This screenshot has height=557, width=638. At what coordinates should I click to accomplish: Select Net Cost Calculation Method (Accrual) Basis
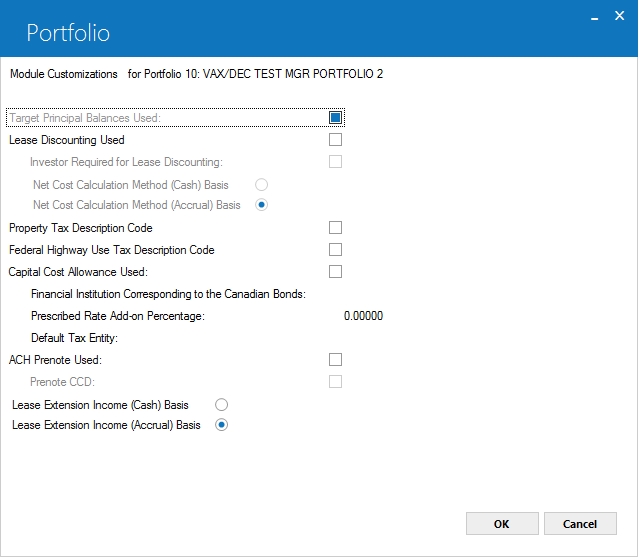coord(261,205)
